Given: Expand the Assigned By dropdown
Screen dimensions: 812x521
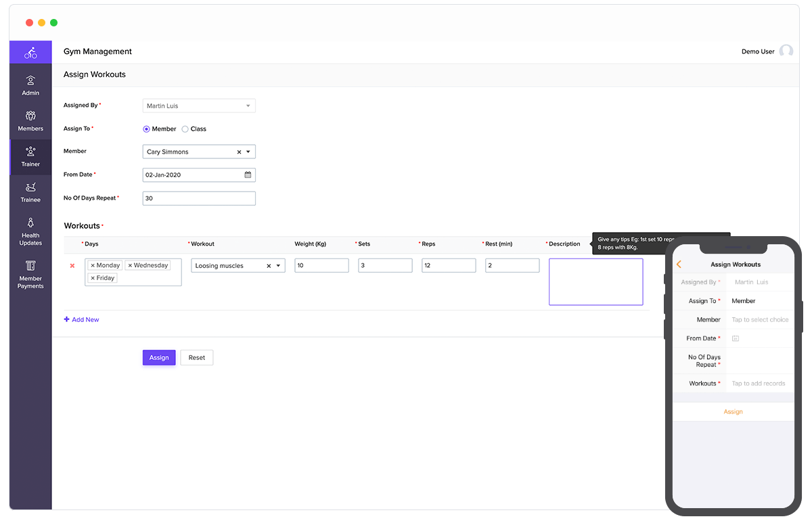Looking at the screenshot, I should 248,106.
